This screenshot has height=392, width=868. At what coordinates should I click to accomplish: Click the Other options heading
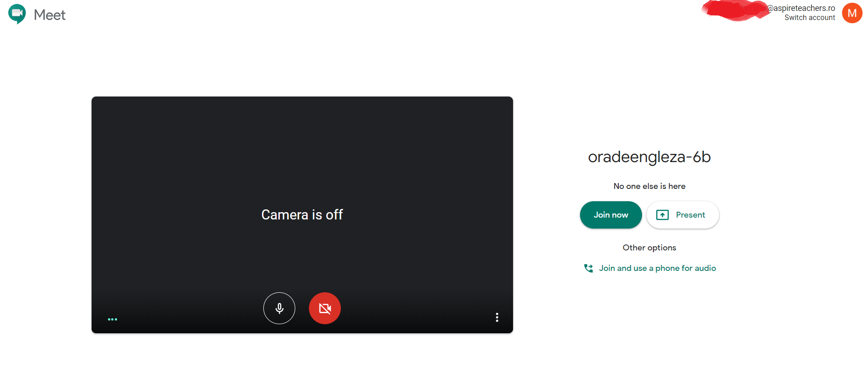pos(649,248)
